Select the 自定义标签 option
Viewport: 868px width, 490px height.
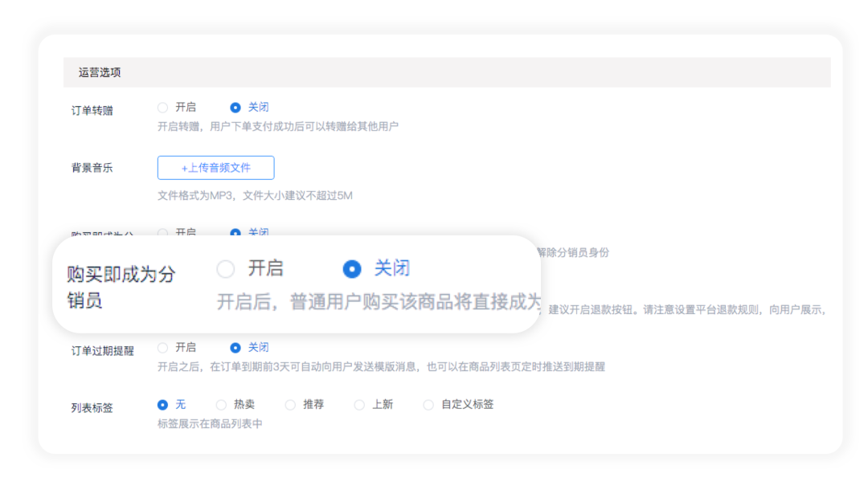click(x=428, y=405)
